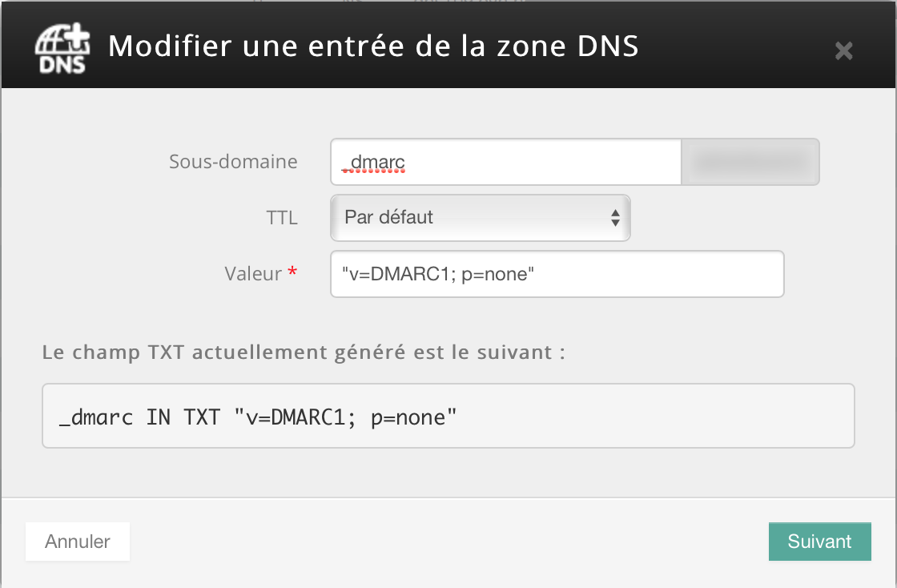Image resolution: width=897 pixels, height=588 pixels.
Task: Click the plus symbol on DNS logo
Action: [x=77, y=37]
